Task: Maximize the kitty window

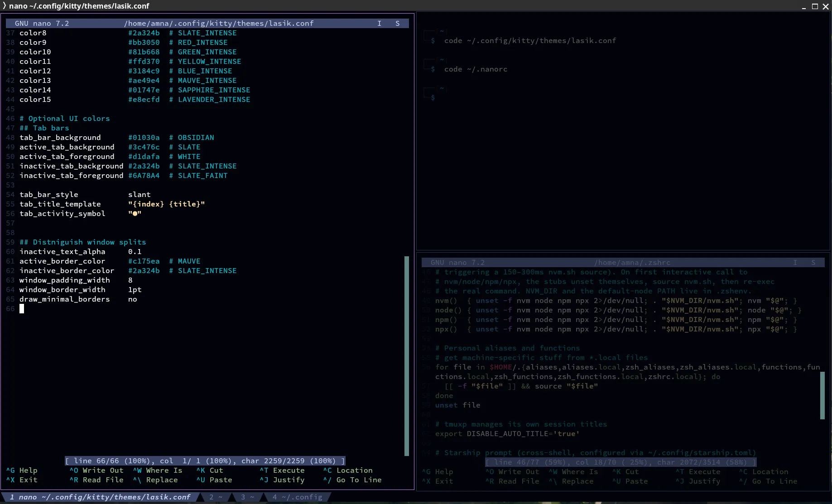Action: 815,6
